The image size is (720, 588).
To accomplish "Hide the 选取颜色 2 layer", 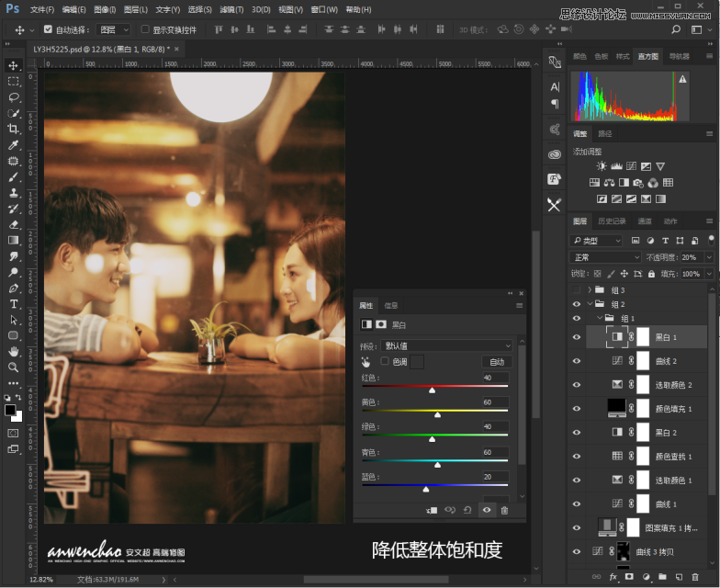I will (x=577, y=385).
